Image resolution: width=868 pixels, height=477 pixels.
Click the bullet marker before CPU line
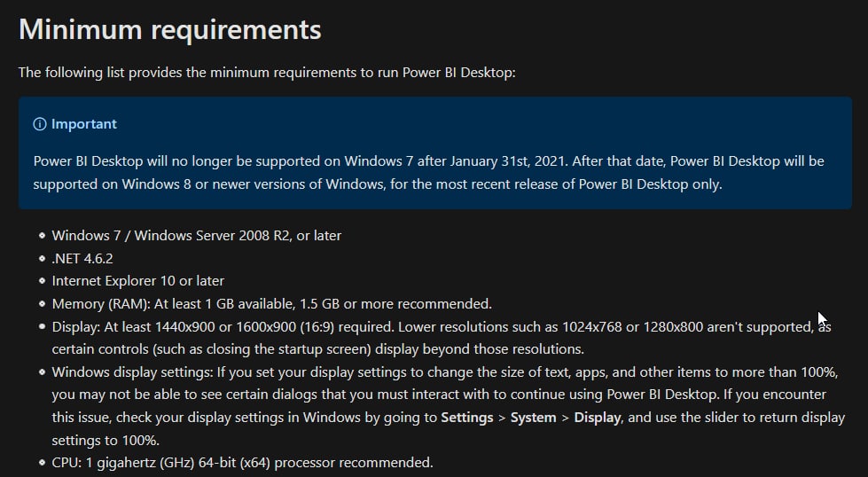click(42, 463)
